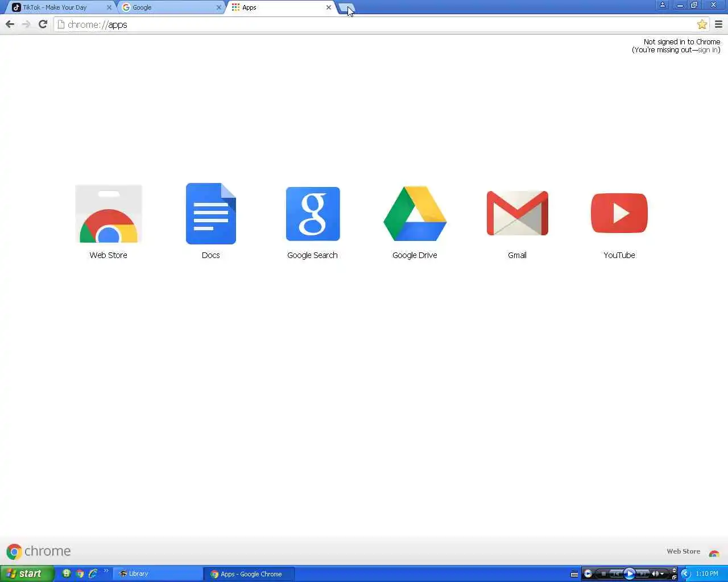This screenshot has height=582, width=728.
Task: Close the TikTok tab
Action: (x=109, y=7)
